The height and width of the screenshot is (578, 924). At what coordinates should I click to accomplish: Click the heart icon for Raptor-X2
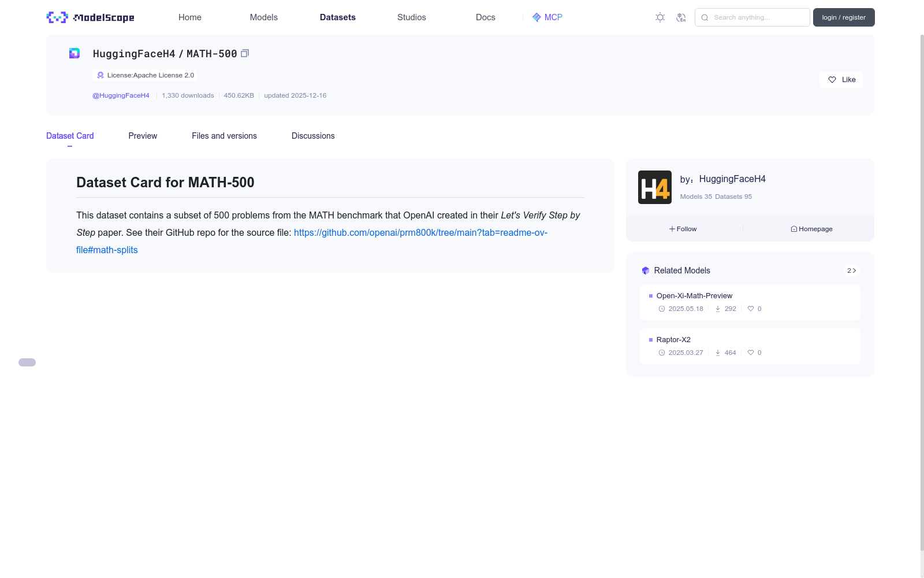(x=751, y=353)
